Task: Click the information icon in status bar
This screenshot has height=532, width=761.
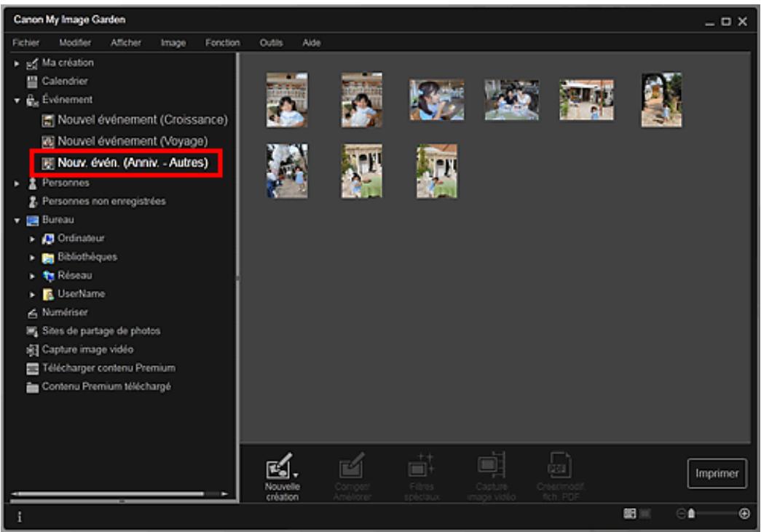Action: click(20, 517)
